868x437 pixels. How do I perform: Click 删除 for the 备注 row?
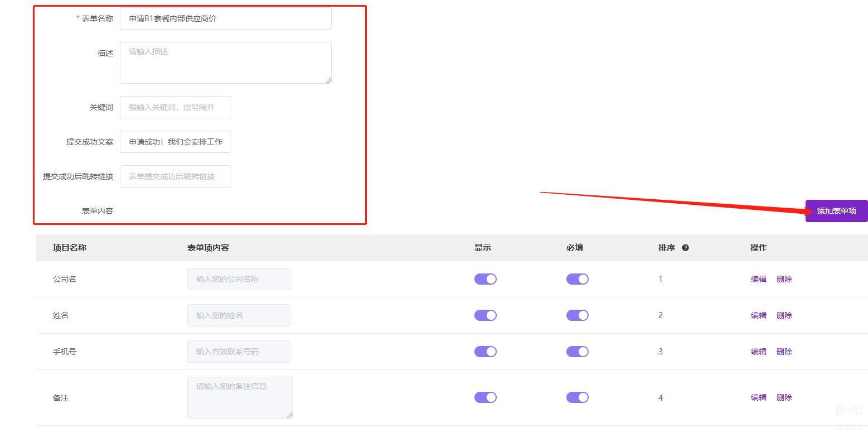tap(784, 397)
